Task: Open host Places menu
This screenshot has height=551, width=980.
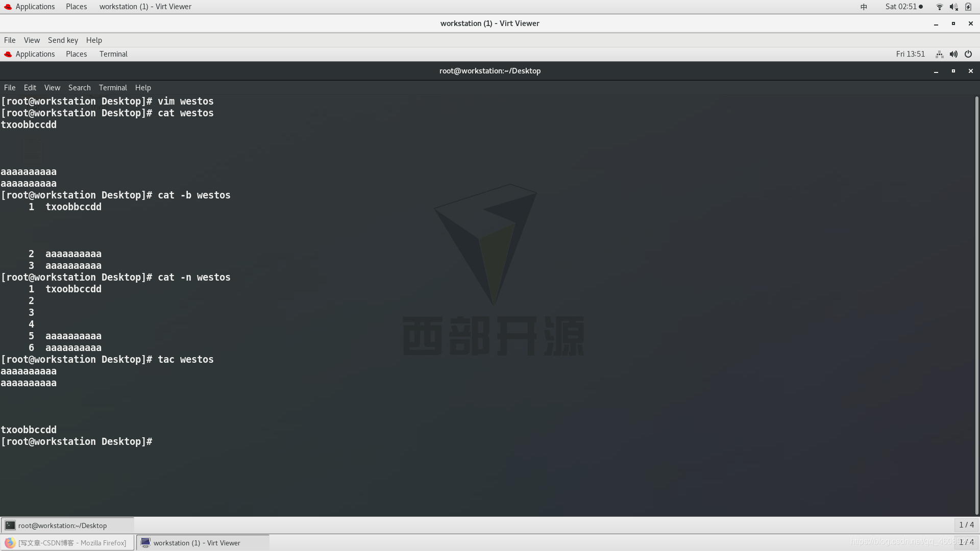Action: [76, 7]
